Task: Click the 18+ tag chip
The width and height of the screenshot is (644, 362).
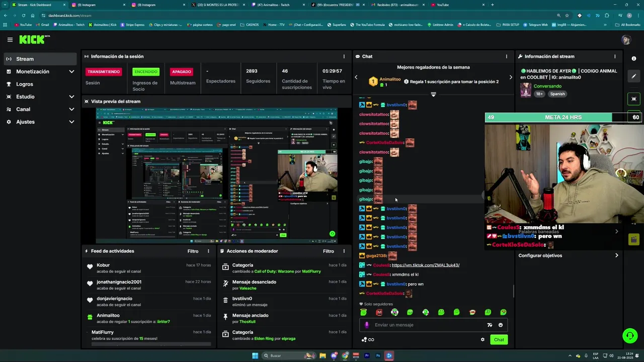Action: click(539, 94)
